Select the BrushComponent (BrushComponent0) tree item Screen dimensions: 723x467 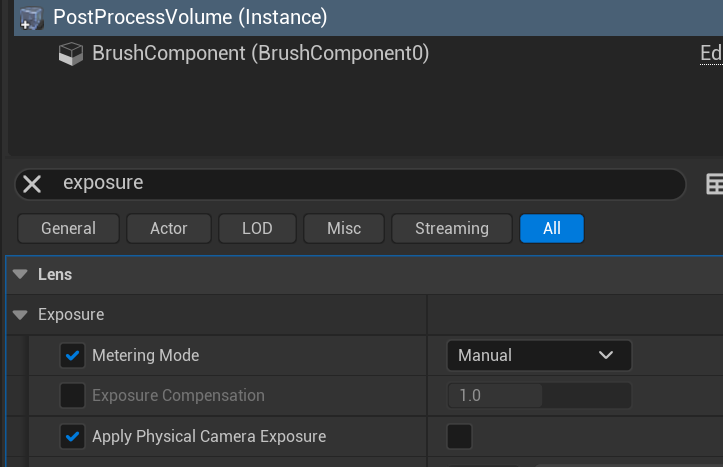tap(260, 54)
